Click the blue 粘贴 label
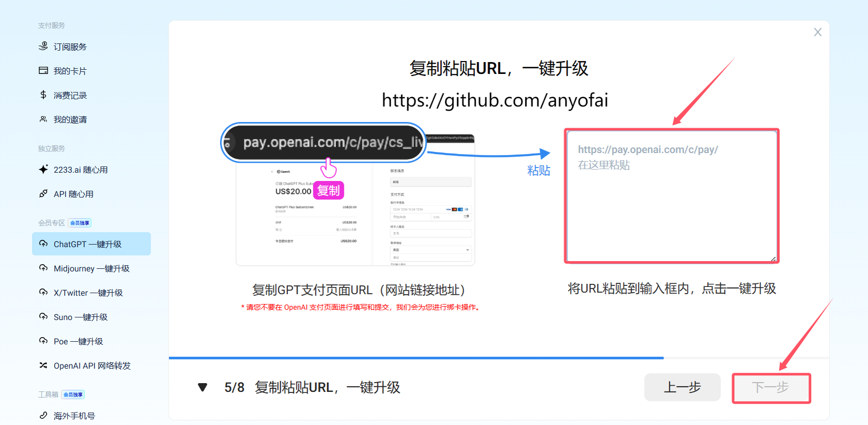Viewport: 868px width, 425px height. pos(538,171)
